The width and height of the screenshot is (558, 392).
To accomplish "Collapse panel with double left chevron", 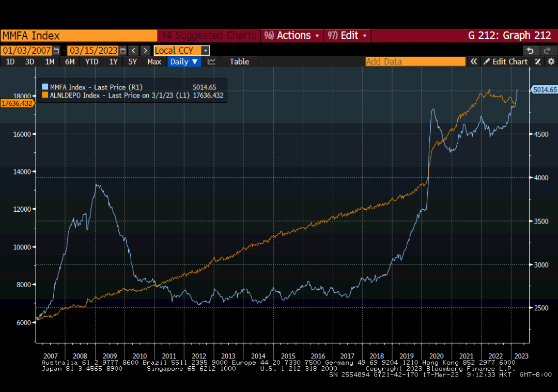I will point(473,61).
